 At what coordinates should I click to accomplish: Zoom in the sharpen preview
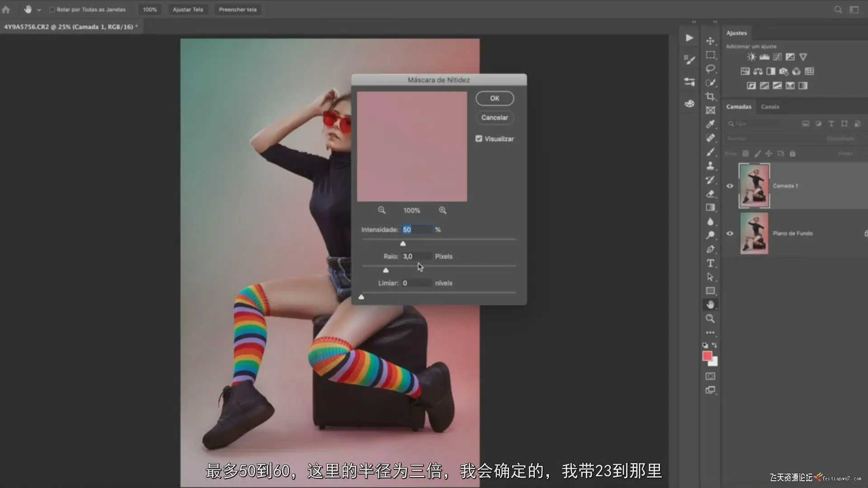pyautogui.click(x=443, y=210)
